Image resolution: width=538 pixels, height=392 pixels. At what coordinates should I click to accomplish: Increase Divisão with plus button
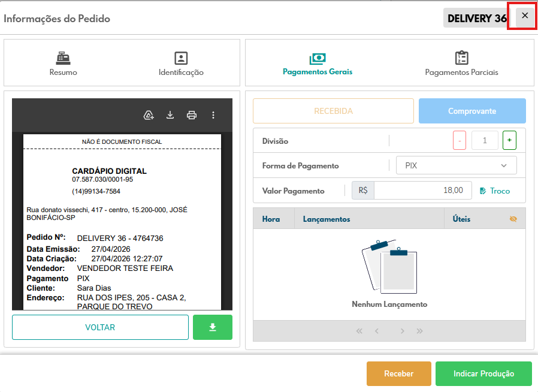(509, 141)
